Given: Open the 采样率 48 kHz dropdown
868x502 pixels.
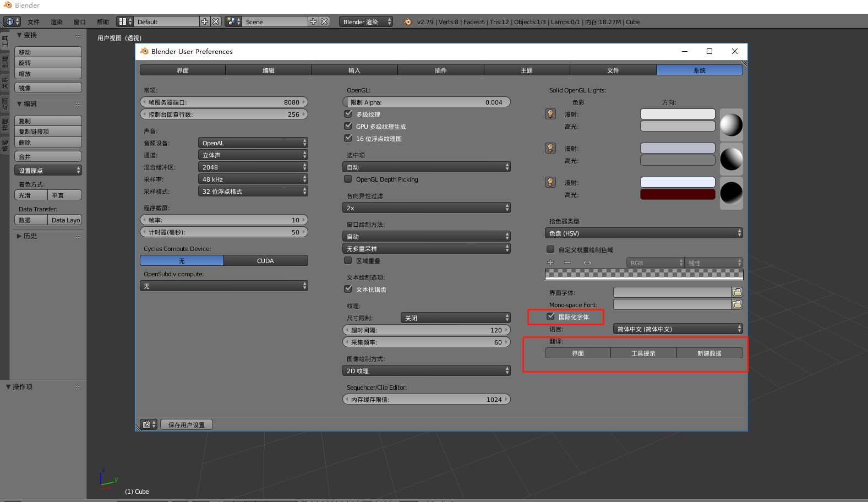Looking at the screenshot, I should pyautogui.click(x=253, y=179).
